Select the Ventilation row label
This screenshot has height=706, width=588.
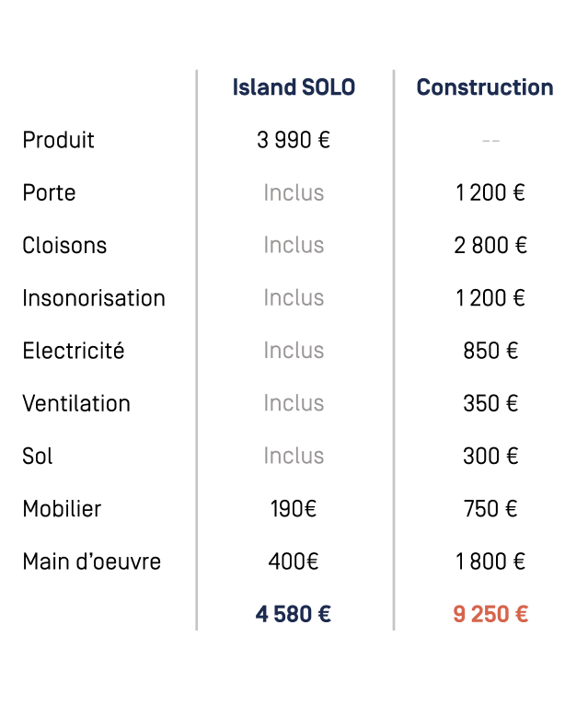(76, 403)
